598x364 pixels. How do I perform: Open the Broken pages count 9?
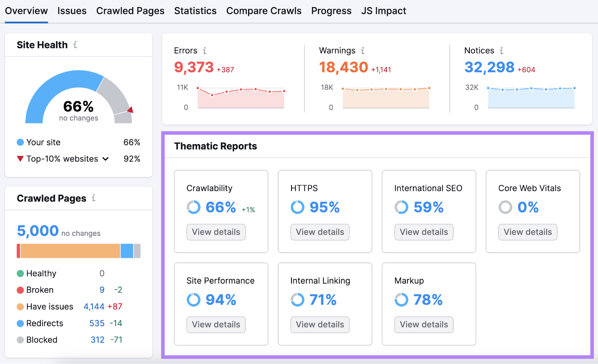[102, 290]
